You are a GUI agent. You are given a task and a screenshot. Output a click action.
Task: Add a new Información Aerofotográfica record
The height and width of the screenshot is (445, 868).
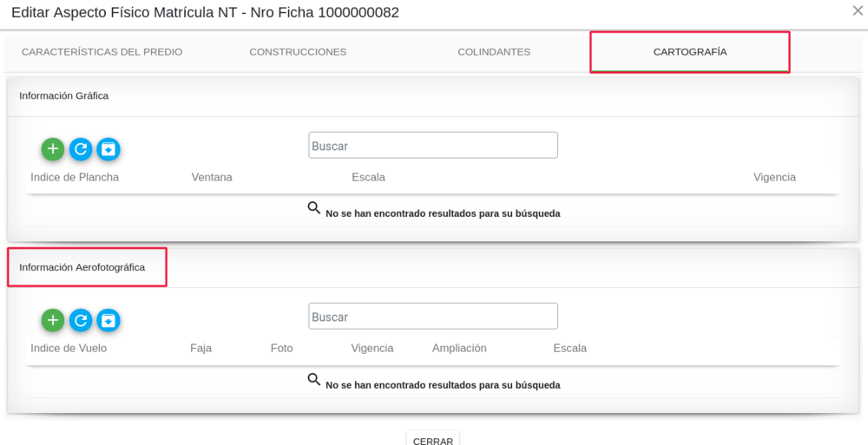pyautogui.click(x=53, y=320)
